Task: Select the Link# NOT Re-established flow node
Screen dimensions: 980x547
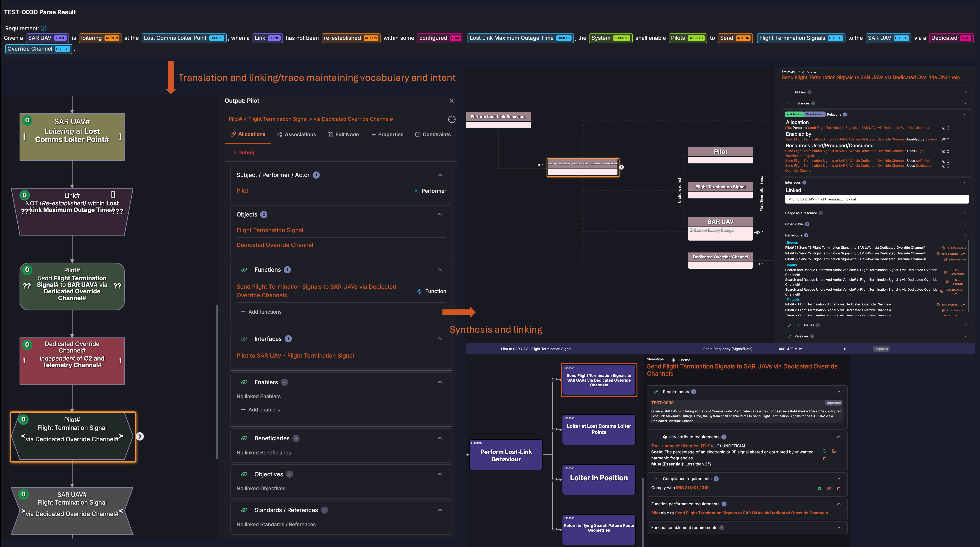Action: pyautogui.click(x=72, y=212)
